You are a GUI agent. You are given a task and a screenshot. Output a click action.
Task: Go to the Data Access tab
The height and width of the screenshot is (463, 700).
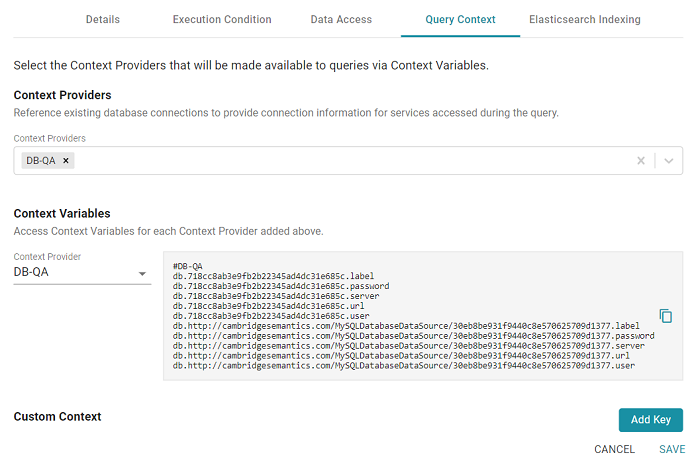[341, 19]
